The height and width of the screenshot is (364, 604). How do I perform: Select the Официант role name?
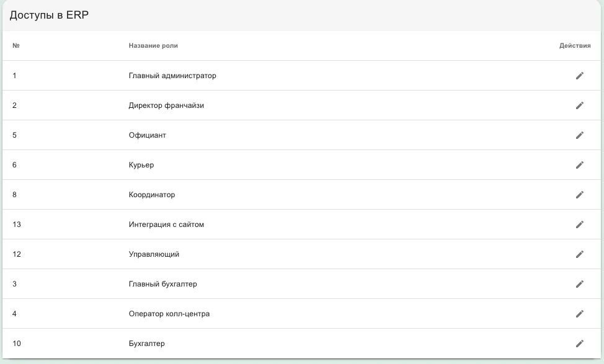[147, 135]
